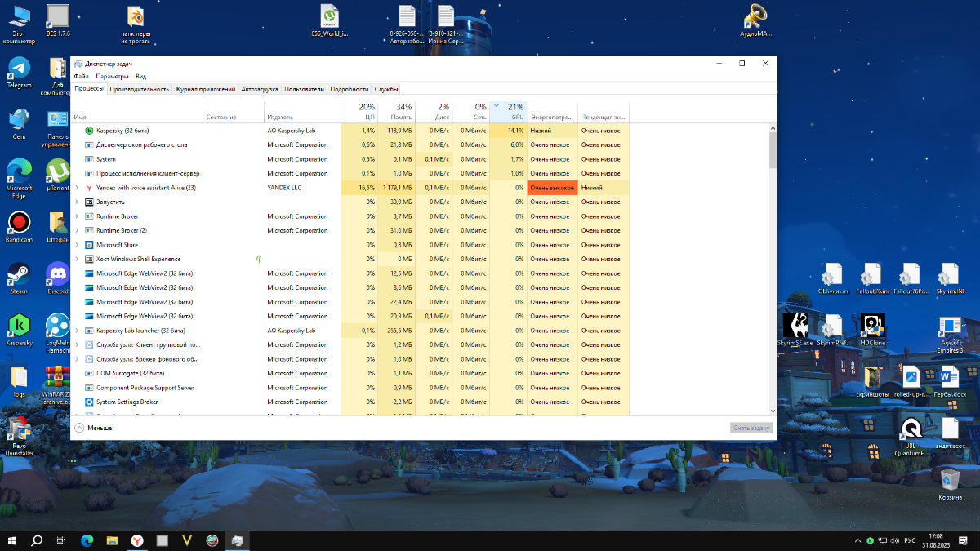Select the Blender file icon on desktop
Screen dimensions: 980x551
point(136,23)
